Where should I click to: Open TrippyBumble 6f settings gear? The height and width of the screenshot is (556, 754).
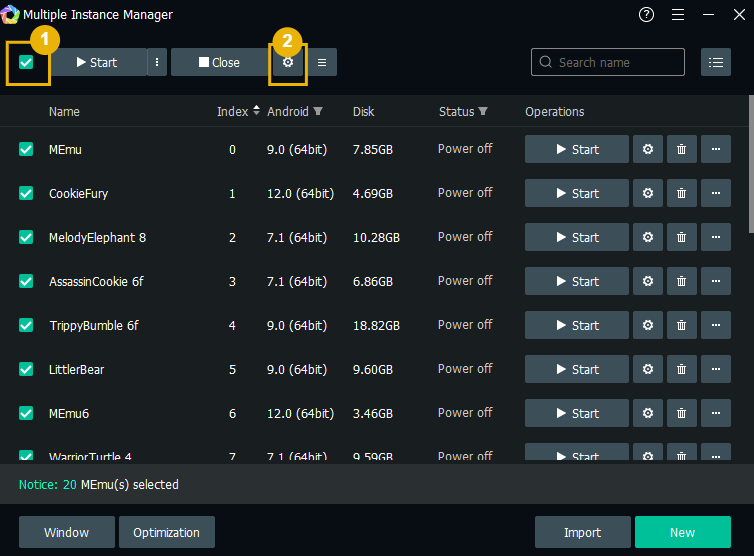648,325
